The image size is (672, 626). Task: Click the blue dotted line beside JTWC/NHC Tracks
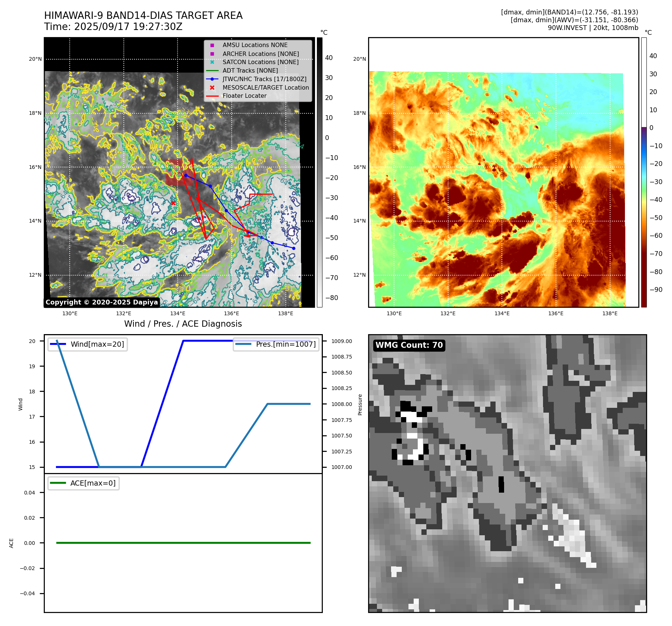pos(212,79)
